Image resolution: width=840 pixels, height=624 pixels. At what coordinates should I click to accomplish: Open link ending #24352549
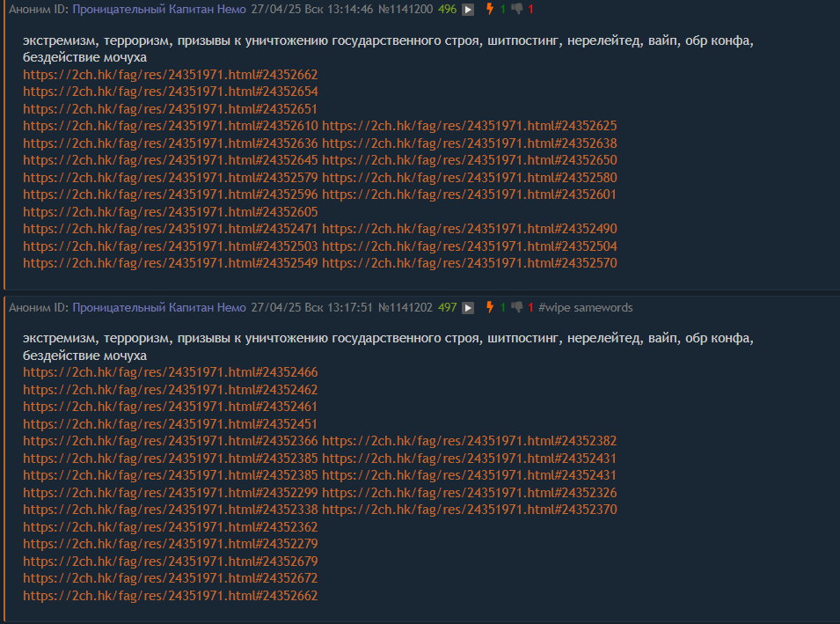point(171,263)
